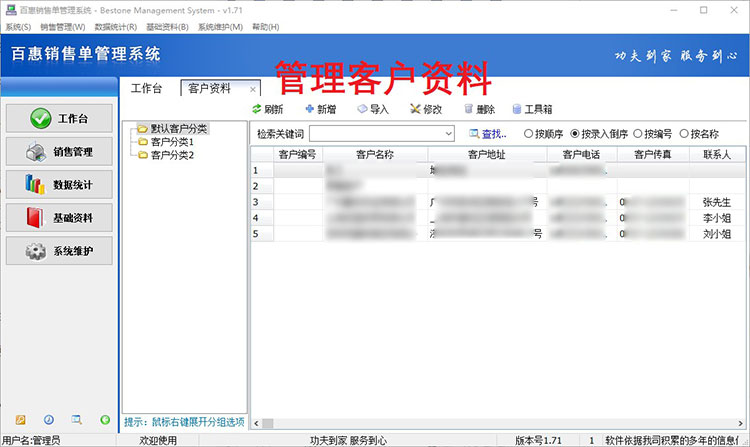The image size is (750, 447).
Task: Close the 客户资料 tab
Action: tap(253, 89)
